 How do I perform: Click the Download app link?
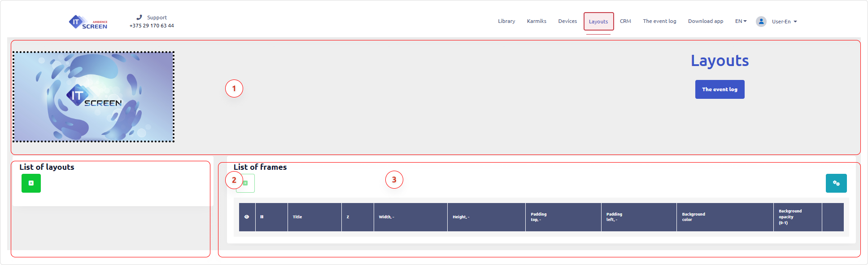pyautogui.click(x=705, y=22)
